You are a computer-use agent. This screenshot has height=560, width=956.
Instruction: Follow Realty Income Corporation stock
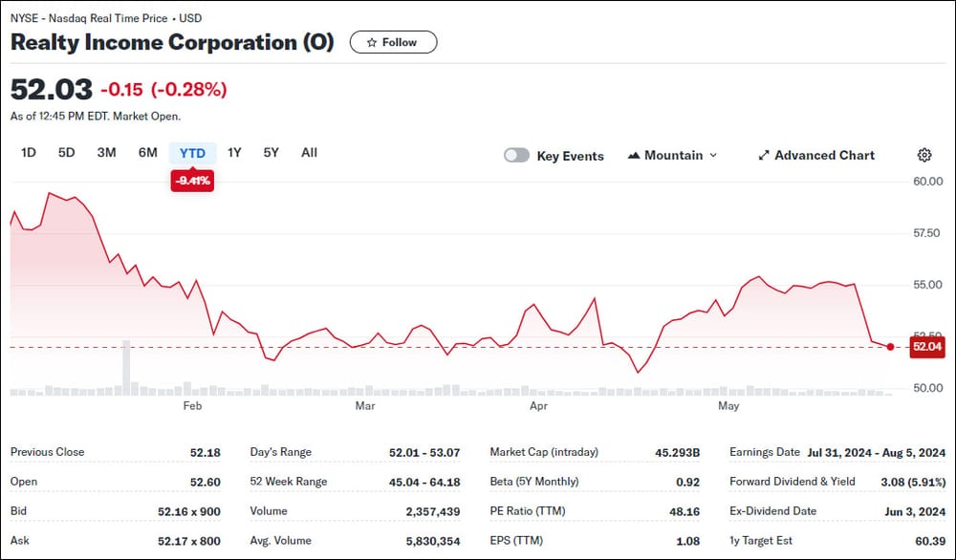click(393, 42)
